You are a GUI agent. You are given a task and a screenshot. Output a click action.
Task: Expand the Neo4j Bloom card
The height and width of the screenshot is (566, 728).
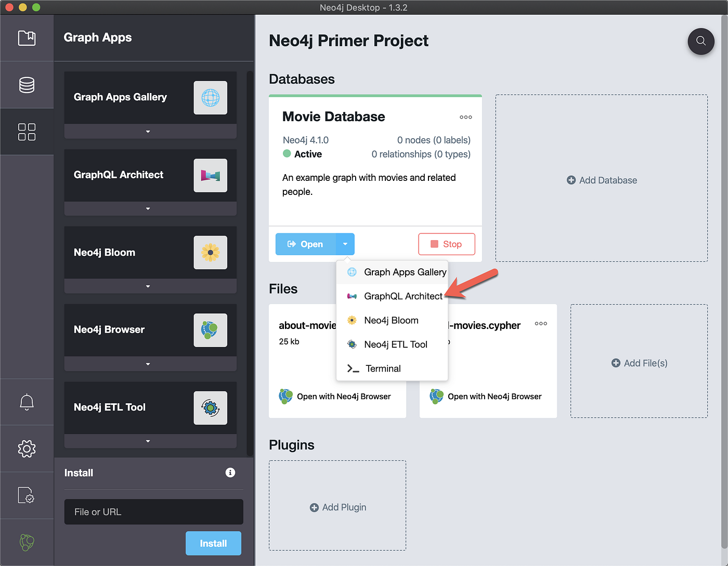(150, 286)
